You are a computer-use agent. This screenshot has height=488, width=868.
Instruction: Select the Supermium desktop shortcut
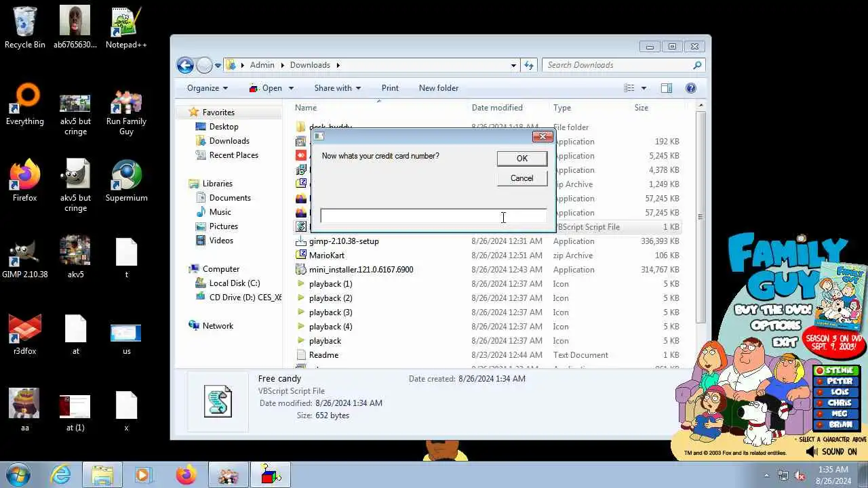point(126,181)
